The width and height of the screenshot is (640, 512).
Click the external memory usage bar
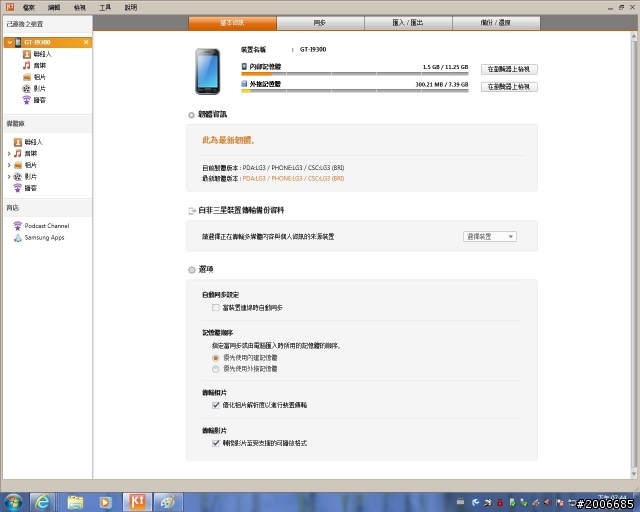pyautogui.click(x=355, y=91)
